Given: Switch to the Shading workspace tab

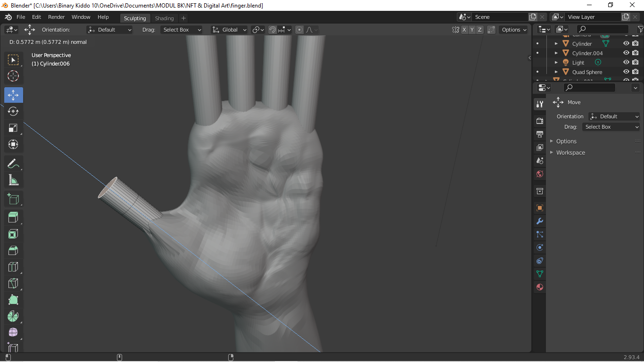Looking at the screenshot, I should [x=165, y=18].
